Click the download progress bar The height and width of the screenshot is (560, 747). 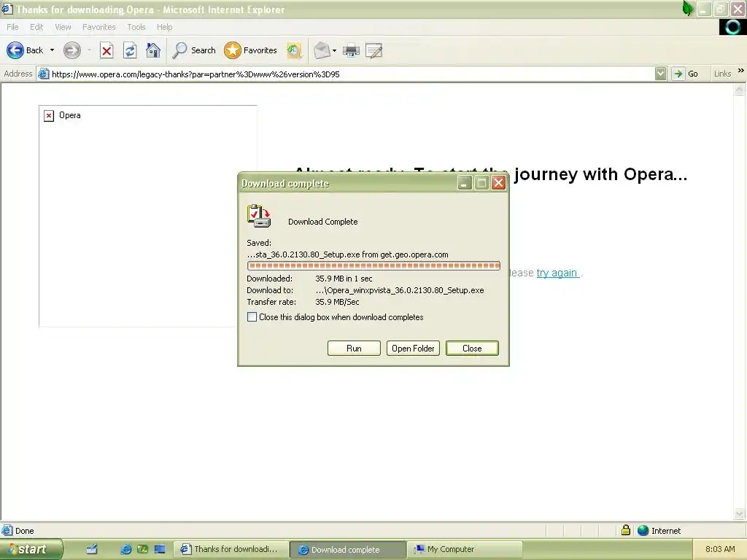(x=373, y=265)
